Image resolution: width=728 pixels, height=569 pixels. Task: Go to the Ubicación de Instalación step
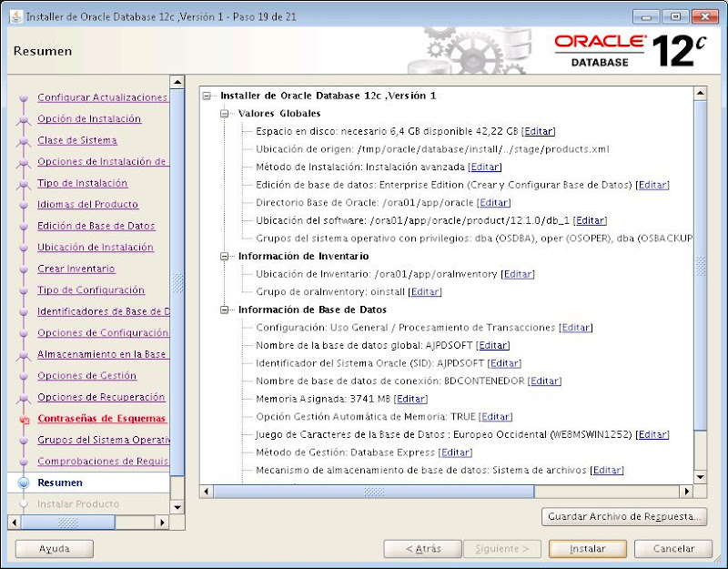pos(96,247)
